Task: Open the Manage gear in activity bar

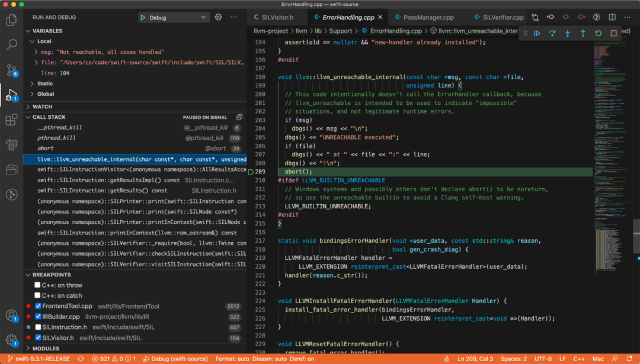Action: (x=11, y=340)
